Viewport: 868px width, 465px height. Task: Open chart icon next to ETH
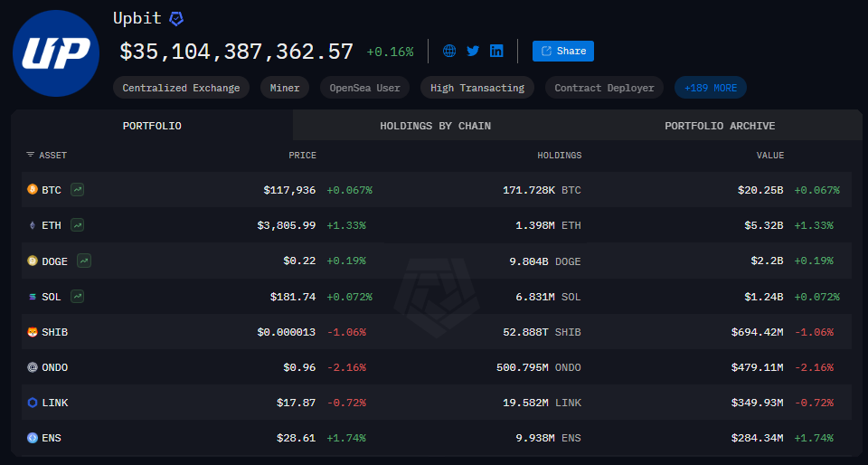coord(78,225)
